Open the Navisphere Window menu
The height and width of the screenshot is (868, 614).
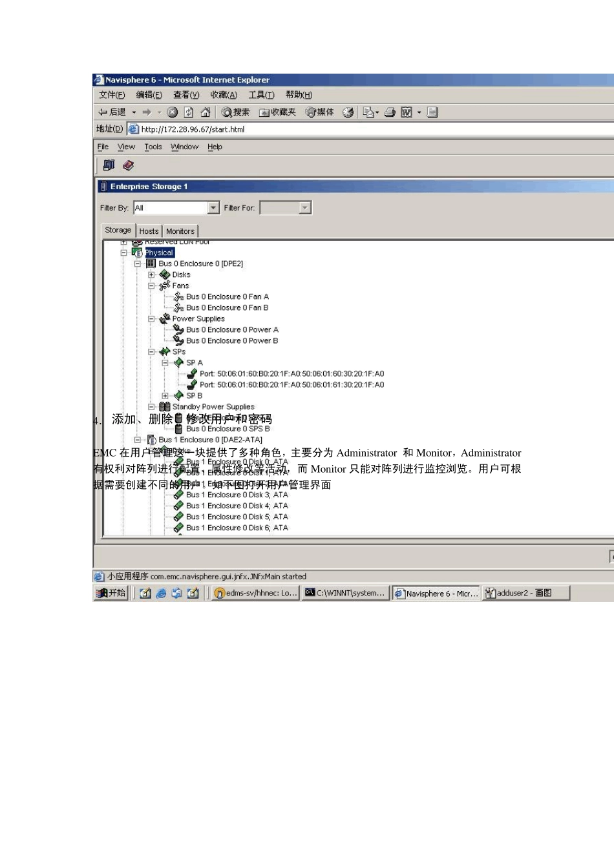(x=184, y=147)
